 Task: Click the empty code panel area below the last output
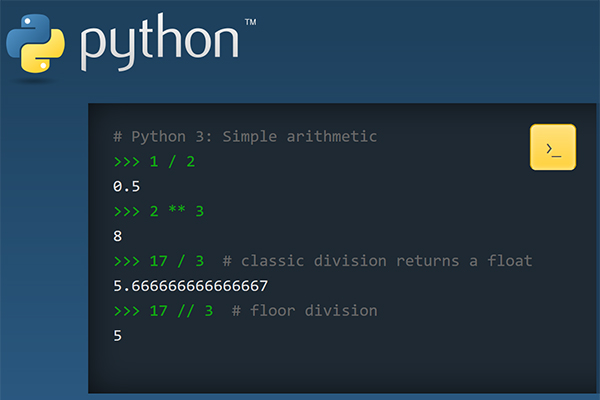pos(340,368)
